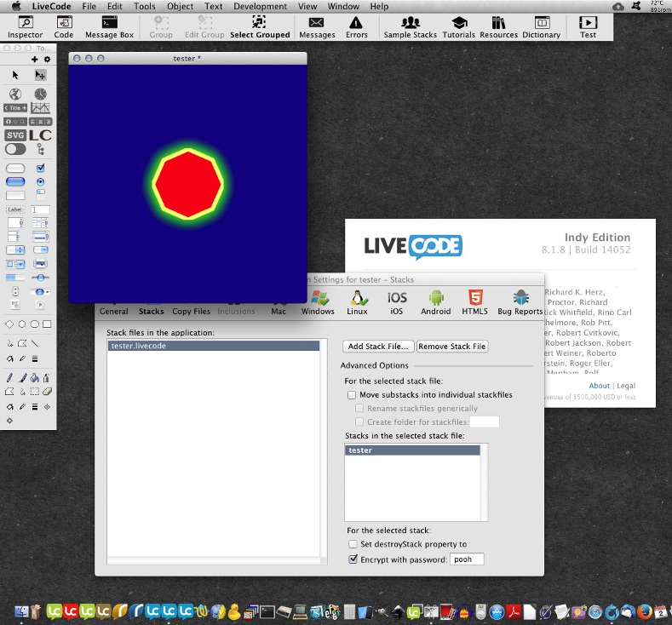Screen dimensions: 672x625
Task: Open the Object menu
Action: click(x=180, y=6)
